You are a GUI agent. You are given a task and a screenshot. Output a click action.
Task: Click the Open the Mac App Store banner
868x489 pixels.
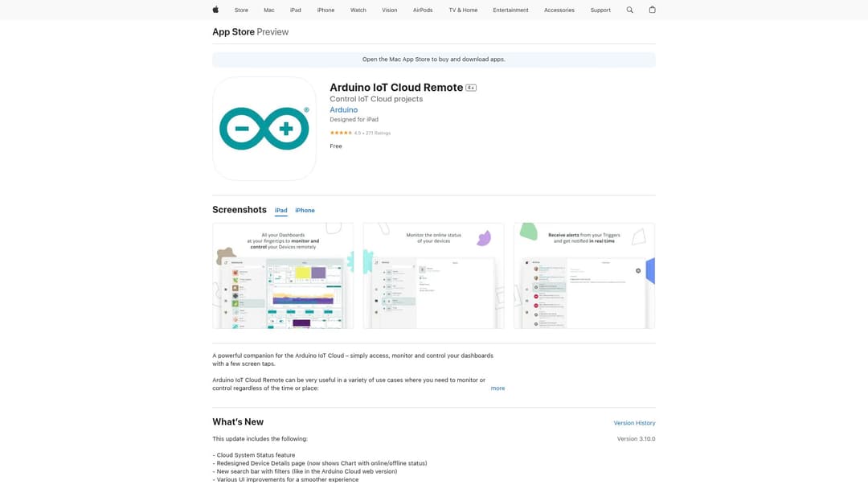pos(434,60)
